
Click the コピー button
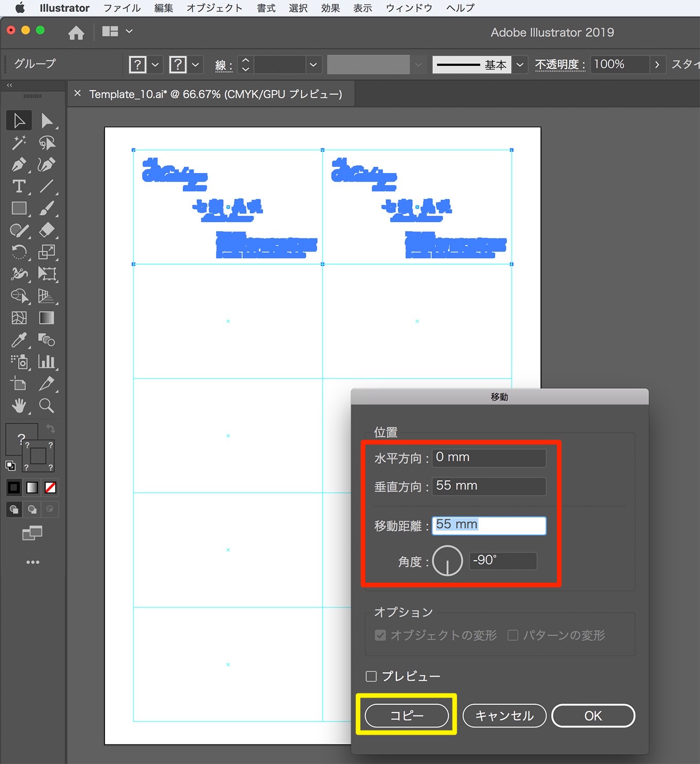coord(407,716)
